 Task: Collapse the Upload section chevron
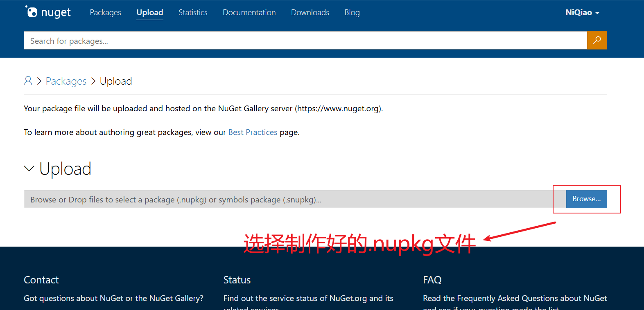coord(29,168)
